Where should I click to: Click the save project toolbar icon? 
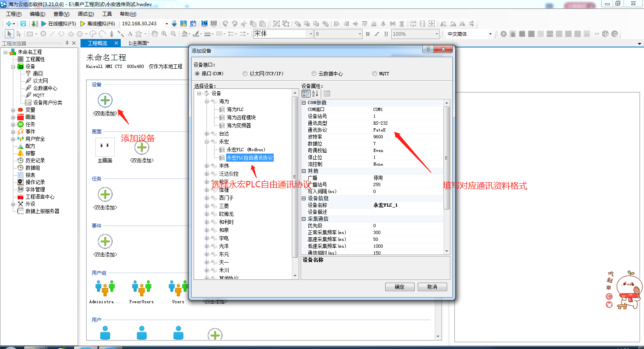23,24
